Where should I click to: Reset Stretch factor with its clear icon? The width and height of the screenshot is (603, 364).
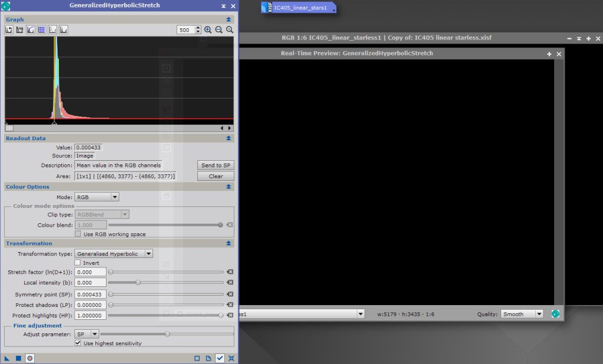[x=230, y=272]
